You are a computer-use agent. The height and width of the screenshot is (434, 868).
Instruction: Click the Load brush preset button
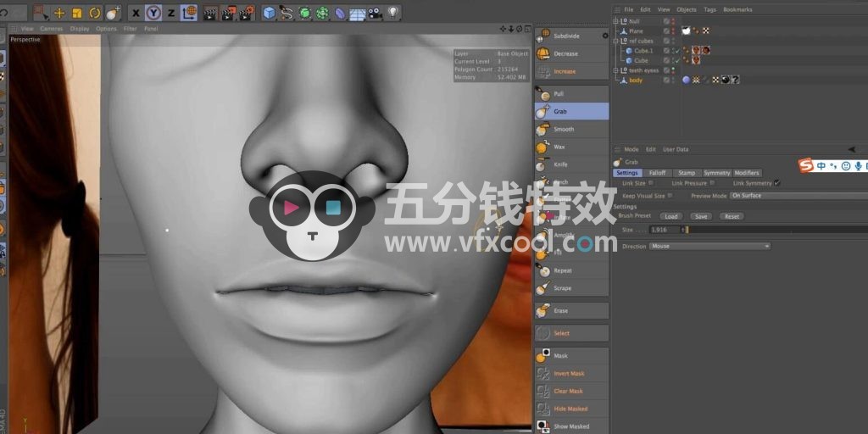click(x=670, y=216)
